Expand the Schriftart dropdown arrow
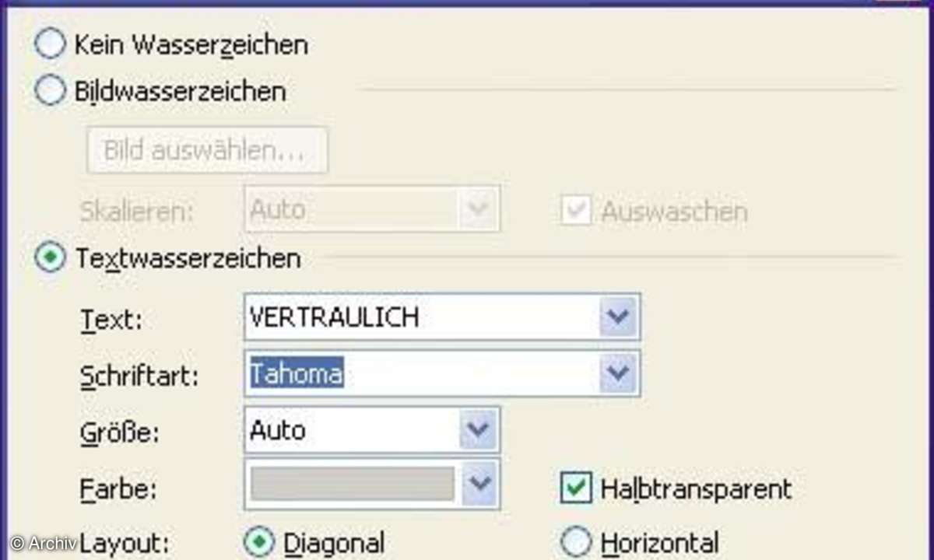 tap(618, 374)
